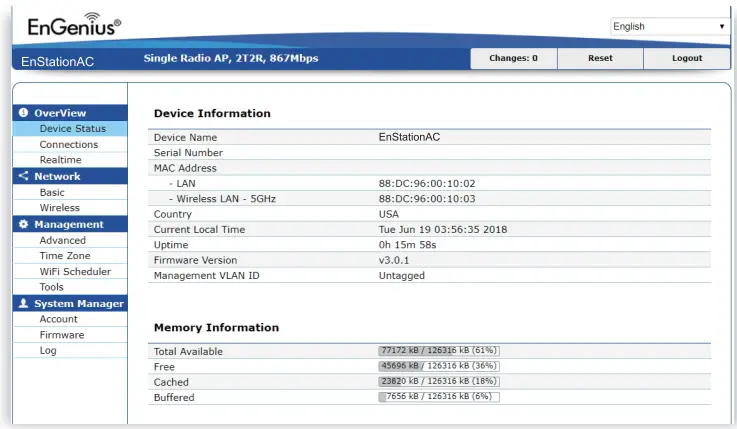The height and width of the screenshot is (429, 737).
Task: Click the Memory Information heading
Action: pyautogui.click(x=216, y=328)
